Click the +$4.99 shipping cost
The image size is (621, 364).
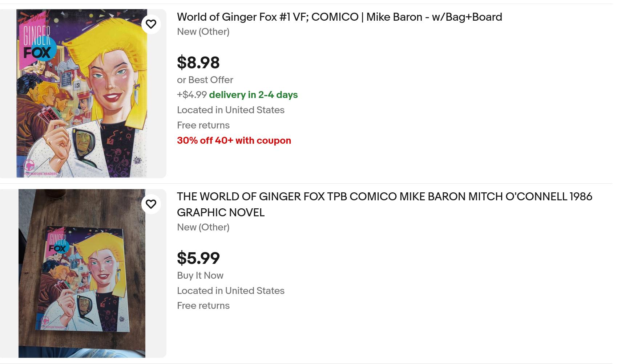pos(191,95)
